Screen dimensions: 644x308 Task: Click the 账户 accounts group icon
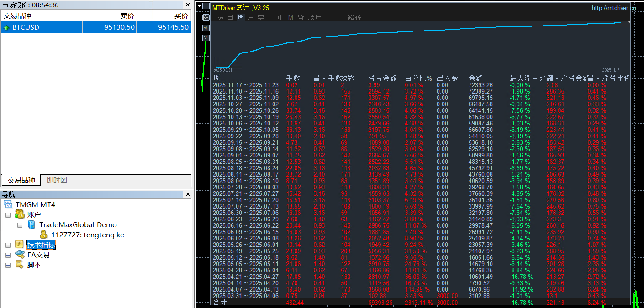coord(19,214)
